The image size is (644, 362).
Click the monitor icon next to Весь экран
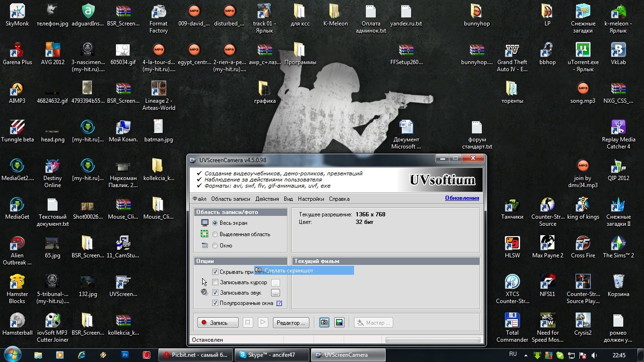(205, 222)
